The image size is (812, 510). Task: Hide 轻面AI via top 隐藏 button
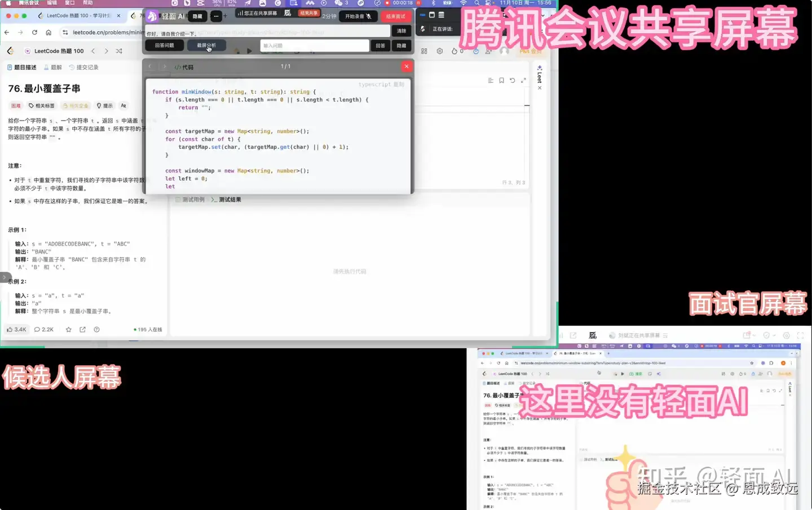[x=197, y=16]
